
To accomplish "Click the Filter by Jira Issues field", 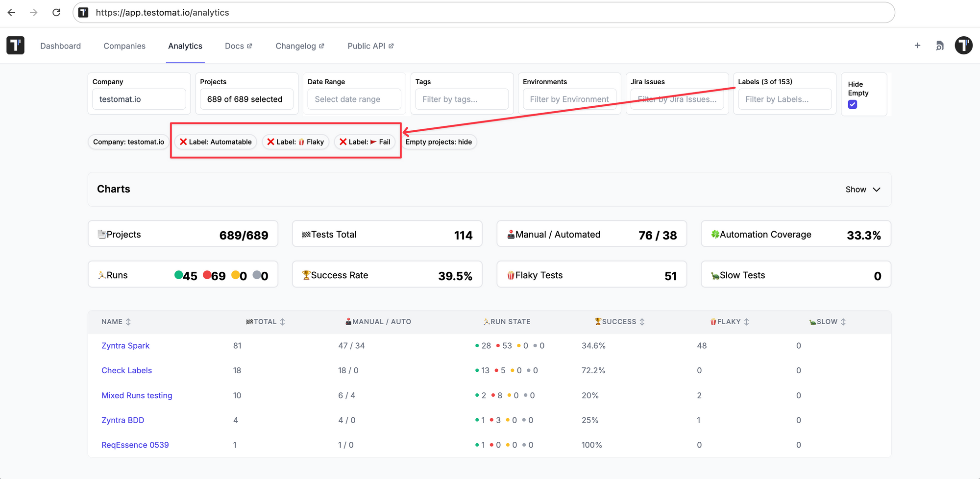I will (677, 99).
